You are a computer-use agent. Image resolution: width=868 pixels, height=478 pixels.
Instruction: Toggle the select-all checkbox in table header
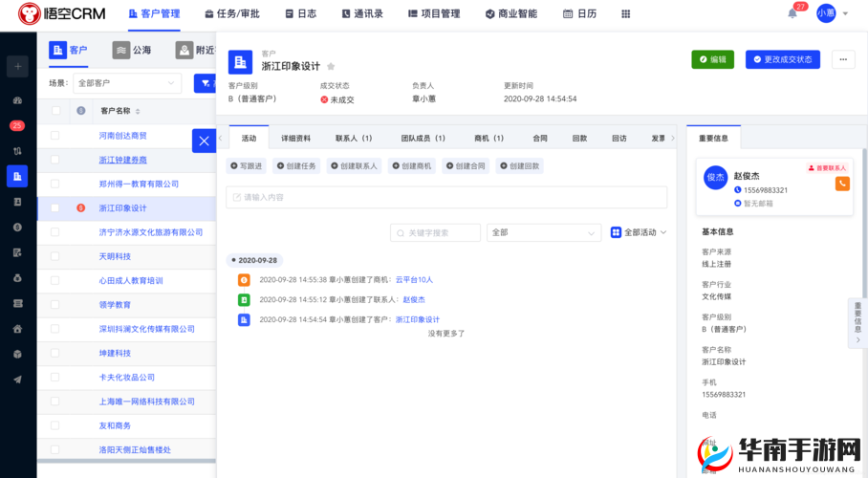click(x=55, y=111)
